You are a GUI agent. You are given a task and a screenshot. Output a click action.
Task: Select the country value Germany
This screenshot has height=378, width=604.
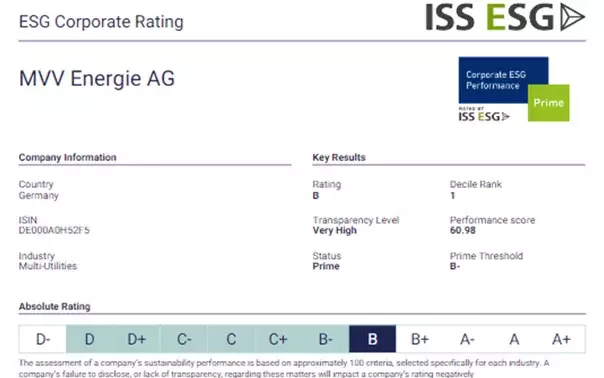[39, 195]
